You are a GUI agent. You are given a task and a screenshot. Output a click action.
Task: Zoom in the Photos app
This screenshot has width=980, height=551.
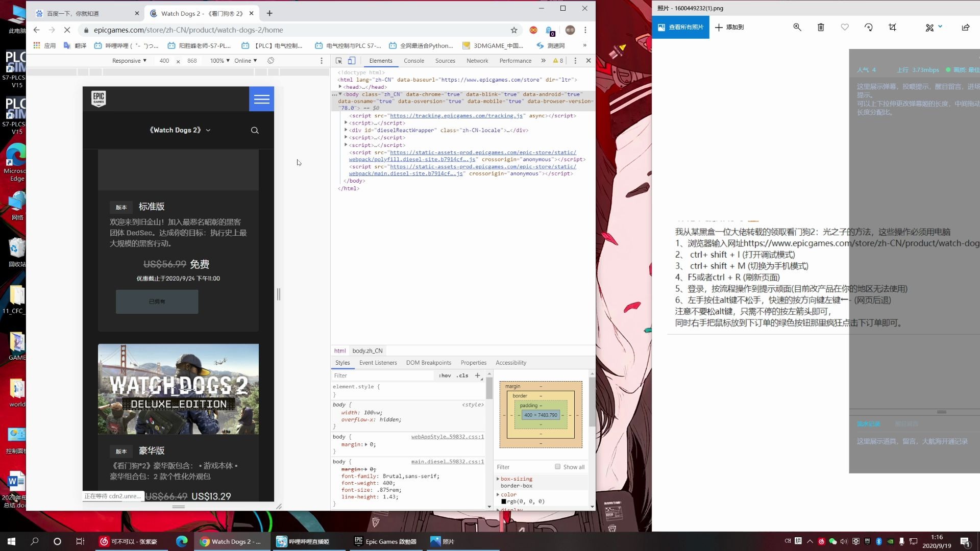click(797, 28)
